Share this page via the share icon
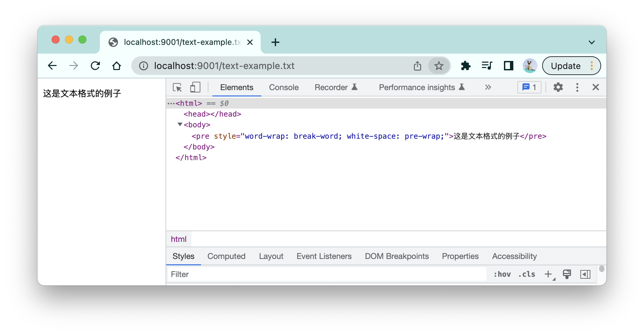The width and height of the screenshot is (644, 335). pos(417,66)
